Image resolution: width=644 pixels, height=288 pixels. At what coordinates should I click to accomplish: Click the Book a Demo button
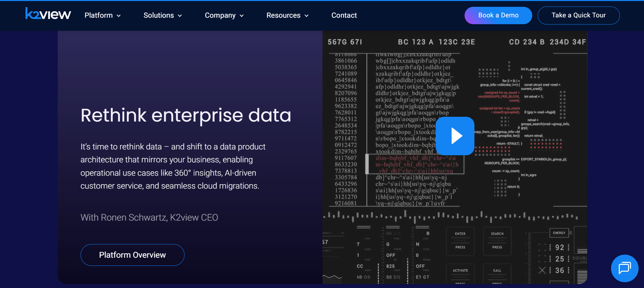(x=498, y=15)
